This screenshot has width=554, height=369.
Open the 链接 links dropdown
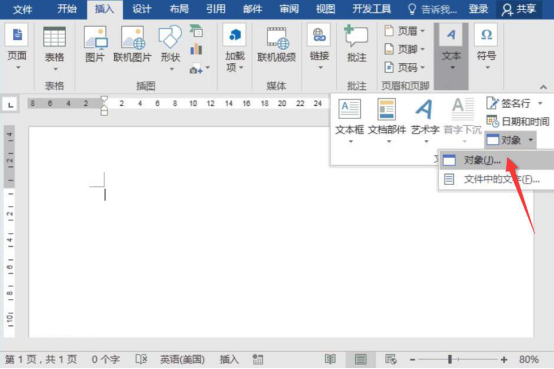[319, 47]
